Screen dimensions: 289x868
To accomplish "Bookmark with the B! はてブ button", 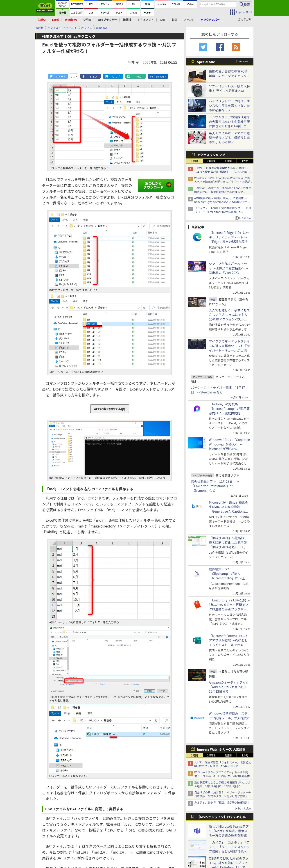I will click(113, 76).
